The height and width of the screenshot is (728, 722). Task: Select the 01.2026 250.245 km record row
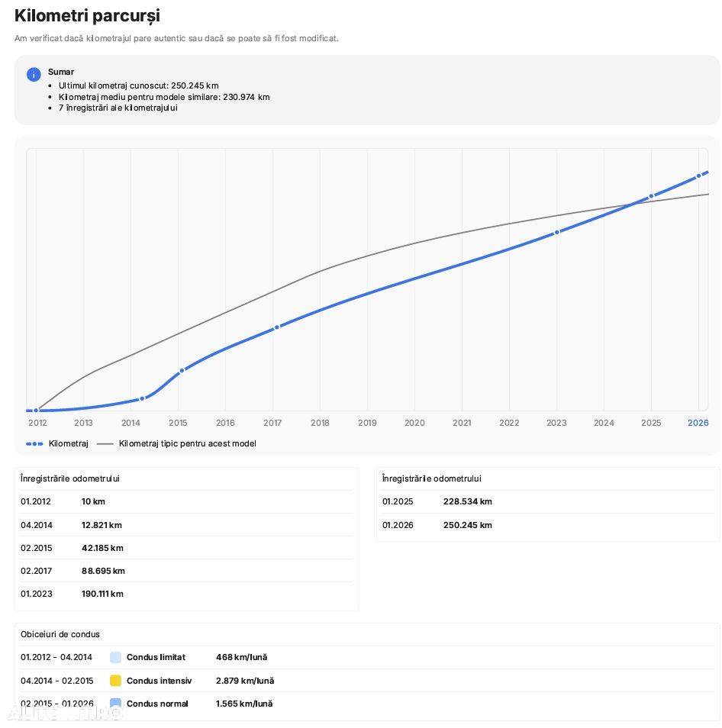pos(548,525)
